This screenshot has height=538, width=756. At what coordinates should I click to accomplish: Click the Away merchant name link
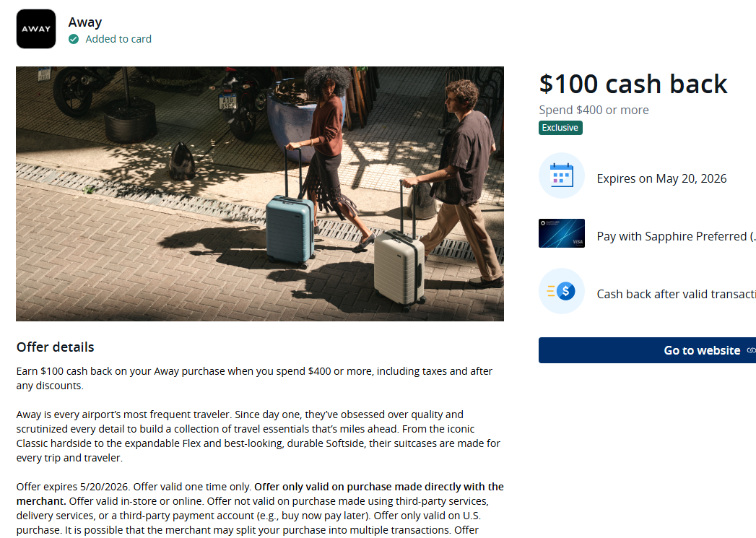[85, 22]
